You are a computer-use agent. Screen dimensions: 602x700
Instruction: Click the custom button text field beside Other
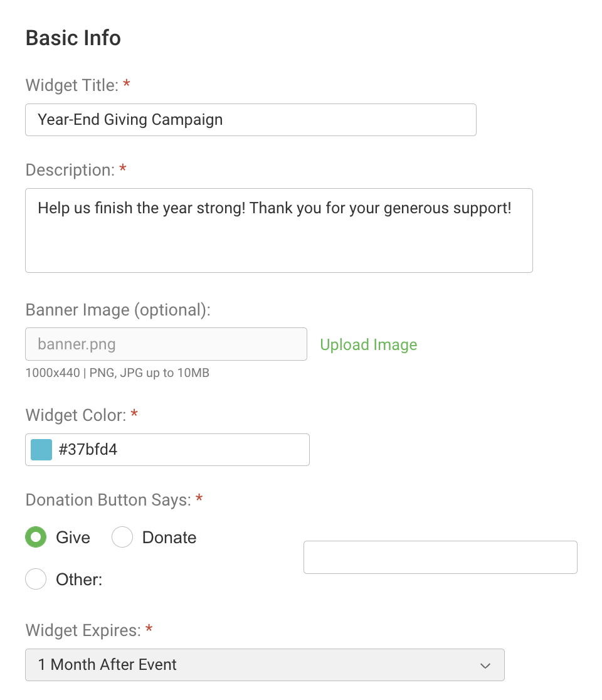tap(440, 557)
